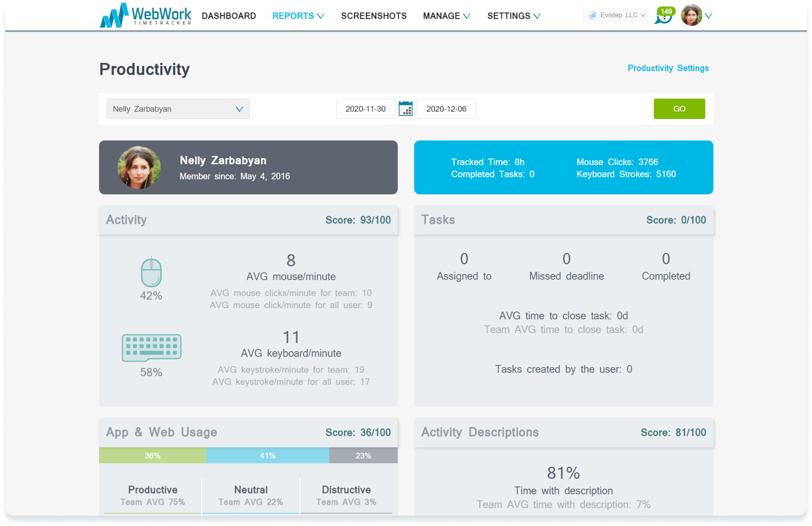Viewport: 812px width, 526px height.
Task: Click the Completed Tasks: 0 text
Action: point(493,174)
